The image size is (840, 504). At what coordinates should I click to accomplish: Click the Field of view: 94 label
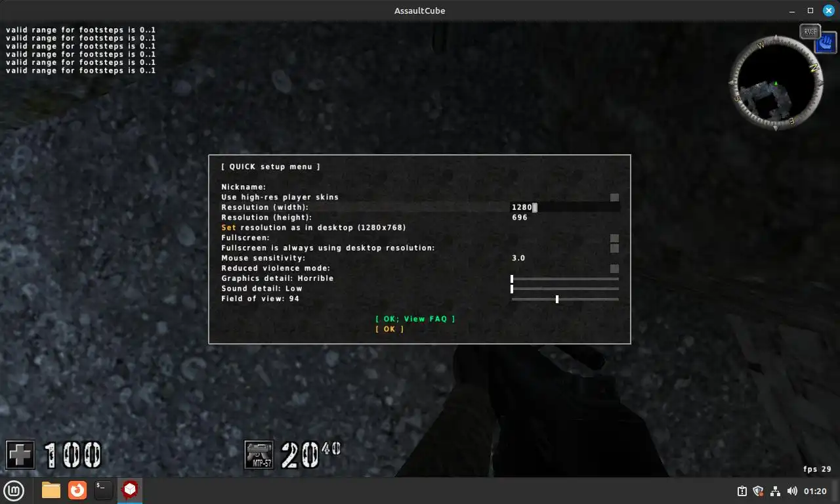[261, 299]
